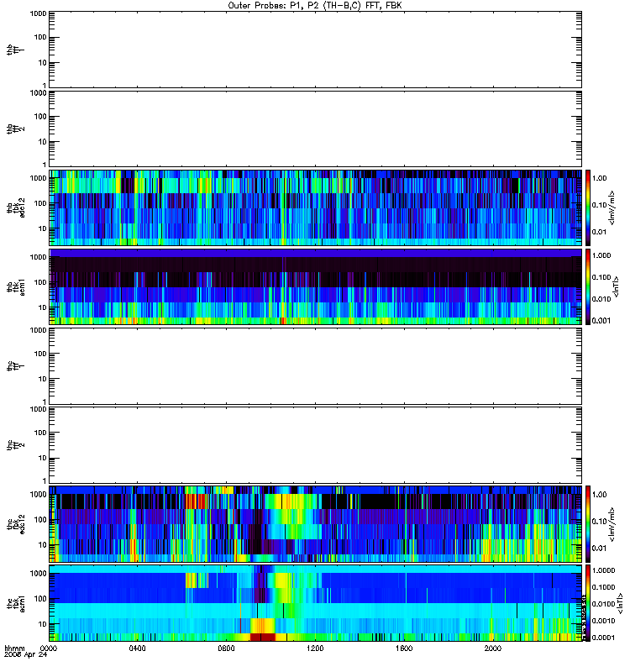Click the 'thc fbk scm1' y-axis title

[16, 603]
